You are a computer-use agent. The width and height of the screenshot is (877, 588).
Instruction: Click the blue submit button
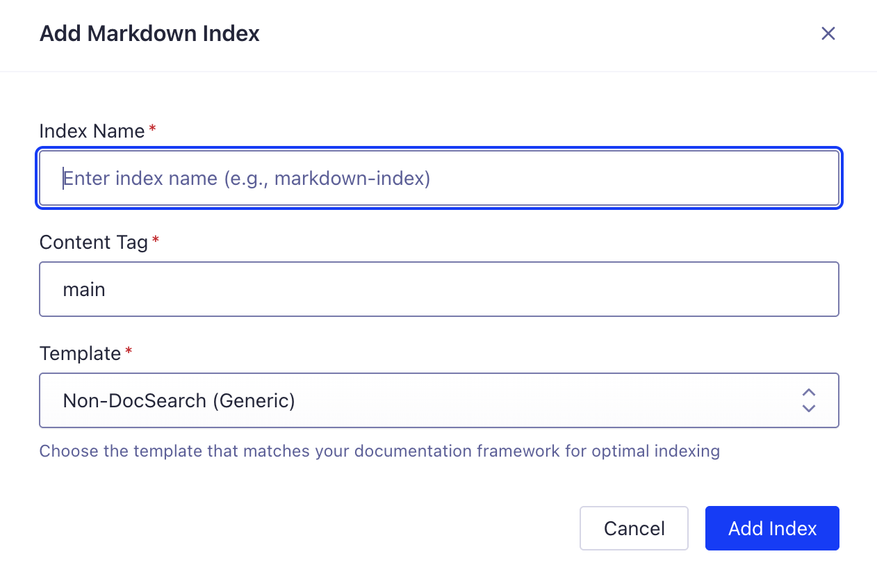771,528
